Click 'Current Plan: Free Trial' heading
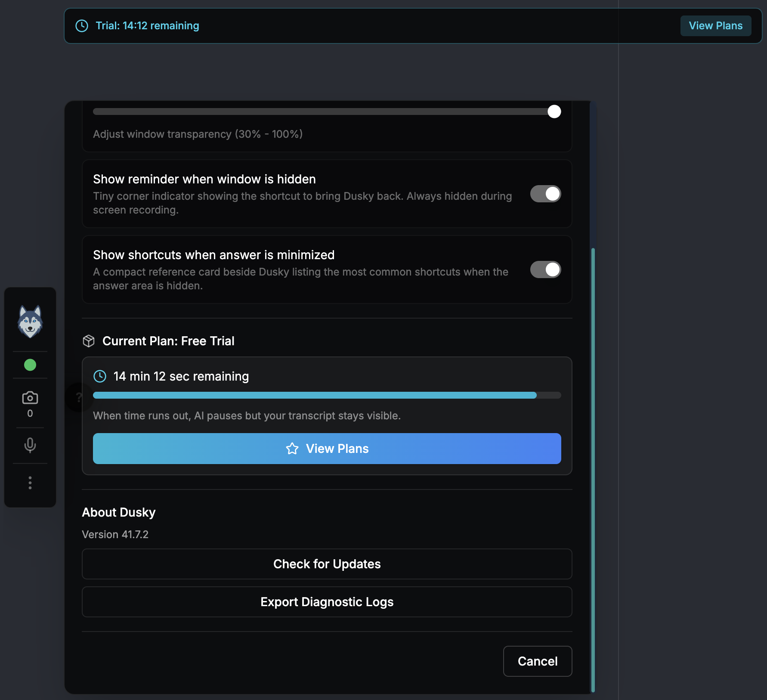The width and height of the screenshot is (767, 700). click(168, 341)
